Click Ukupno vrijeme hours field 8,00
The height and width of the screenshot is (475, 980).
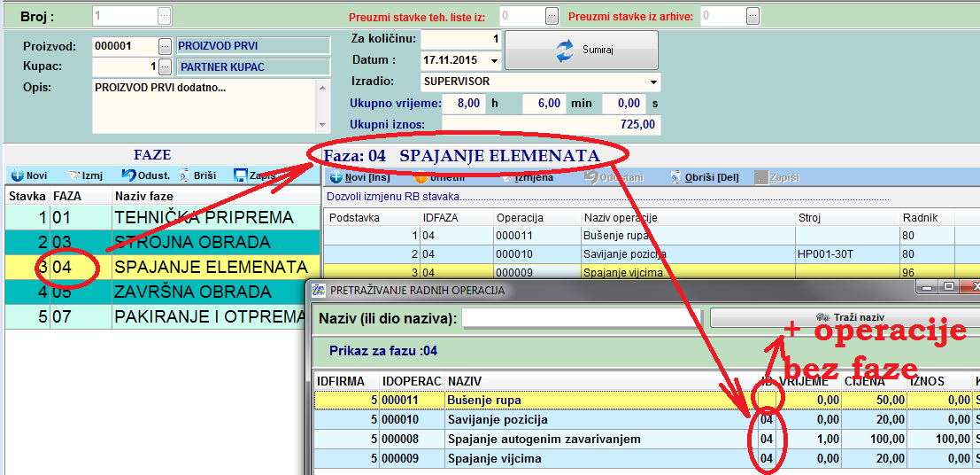pos(463,104)
